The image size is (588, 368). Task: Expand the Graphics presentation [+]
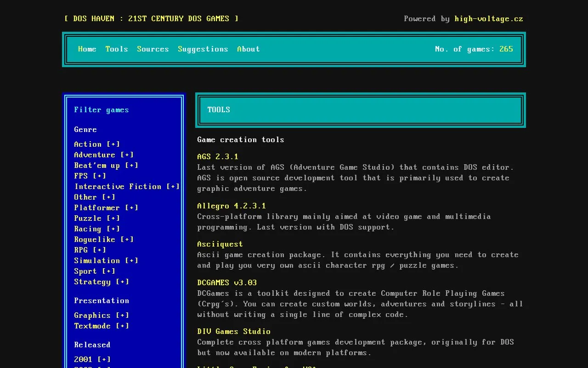[123, 315]
